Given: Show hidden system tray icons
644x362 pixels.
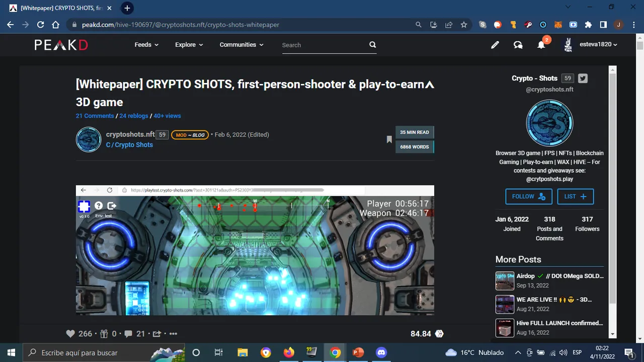Looking at the screenshot, I should (518, 352).
